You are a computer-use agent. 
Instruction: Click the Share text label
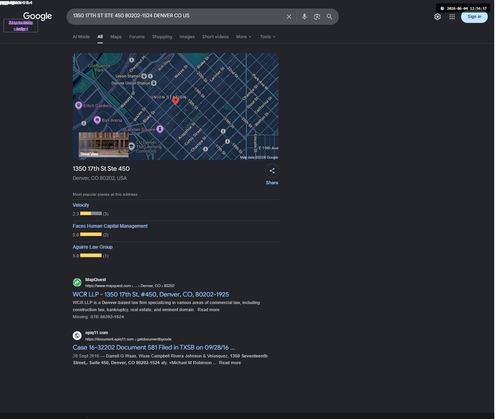click(272, 183)
